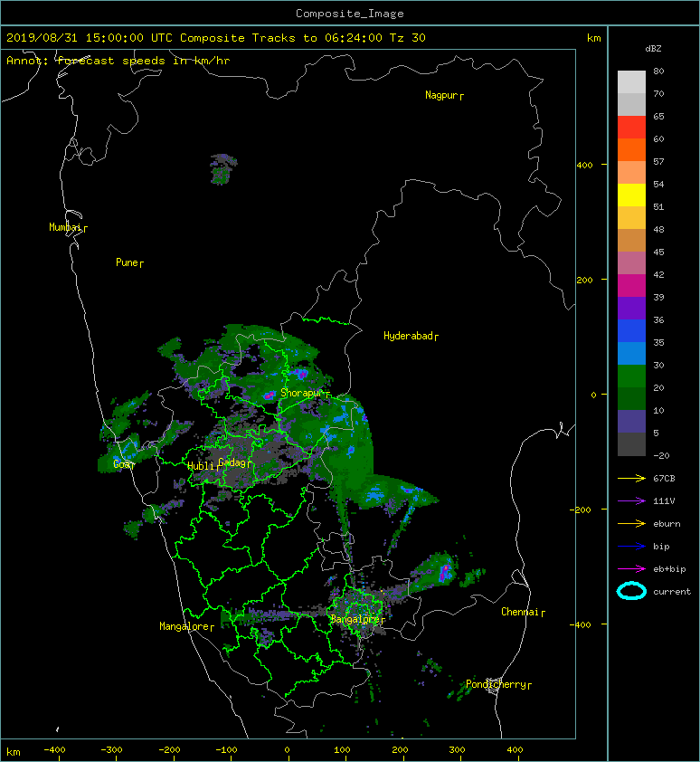Click the 2019/08/31 15:00:00 UTC timestamp
Viewport: 700px width, 762px height.
(x=90, y=38)
